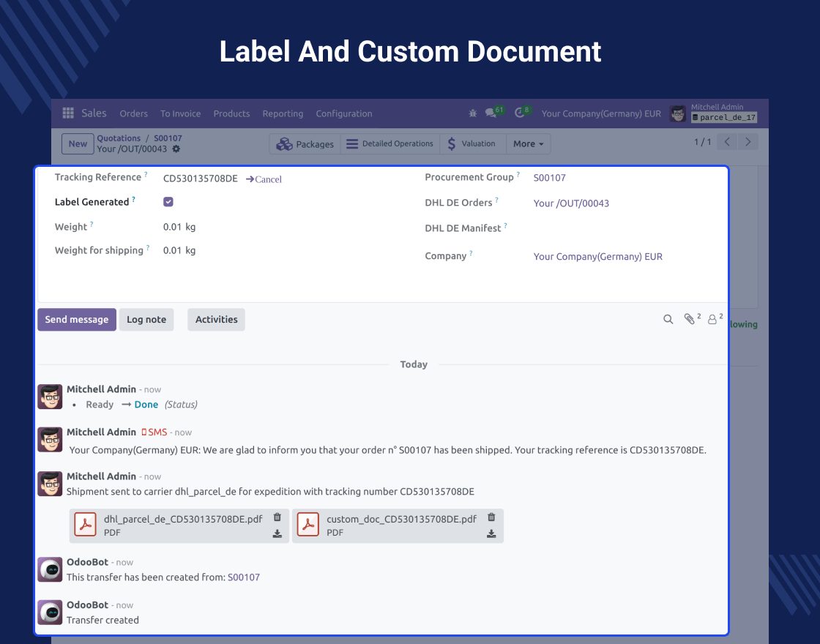The image size is (820, 644).
Task: Open Packages smart button
Action: pos(305,143)
